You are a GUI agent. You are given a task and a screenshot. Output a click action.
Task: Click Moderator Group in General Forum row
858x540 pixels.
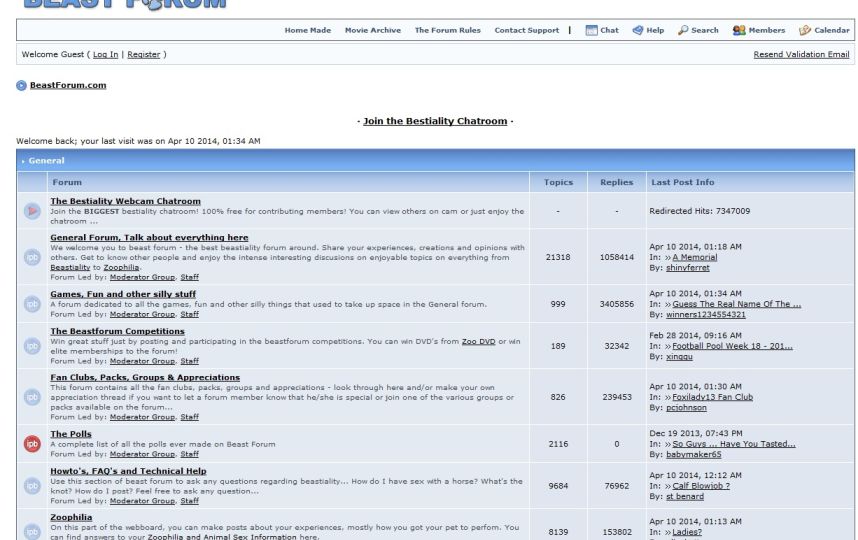142,277
